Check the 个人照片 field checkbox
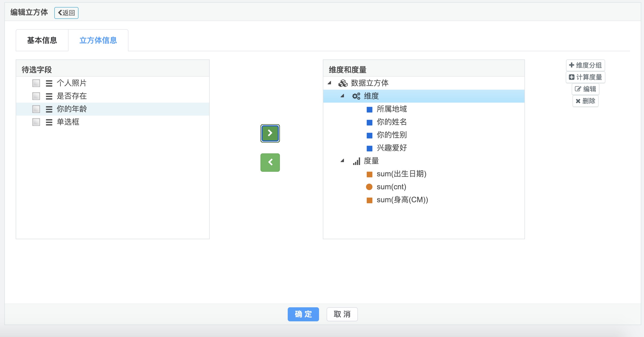Image resolution: width=644 pixels, height=337 pixels. [36, 83]
